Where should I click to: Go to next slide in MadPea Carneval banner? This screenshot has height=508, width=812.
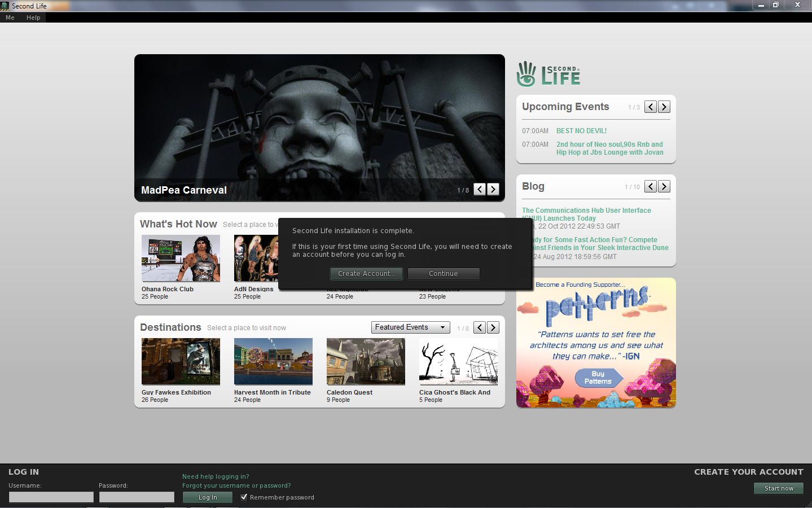point(493,190)
